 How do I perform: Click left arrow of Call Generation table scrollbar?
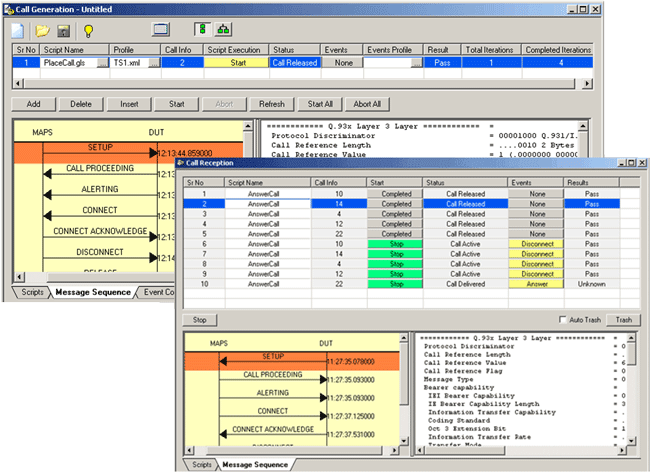[x=18, y=83]
